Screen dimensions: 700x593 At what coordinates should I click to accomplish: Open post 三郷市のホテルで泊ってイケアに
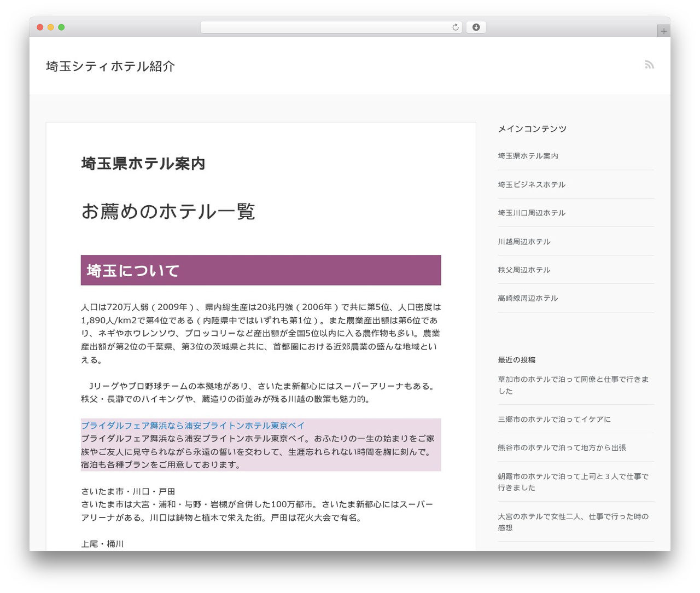click(554, 420)
